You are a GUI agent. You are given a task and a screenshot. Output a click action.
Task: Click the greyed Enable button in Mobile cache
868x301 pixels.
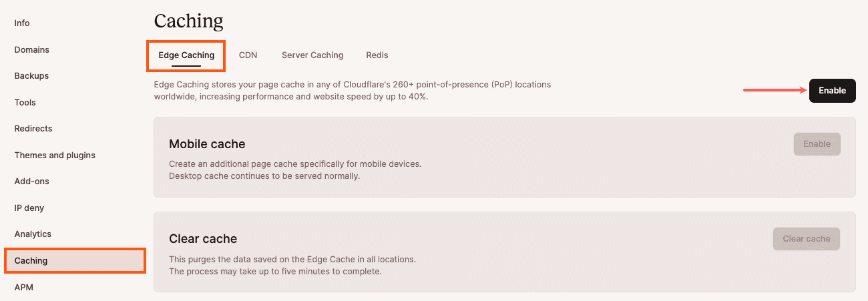click(817, 144)
